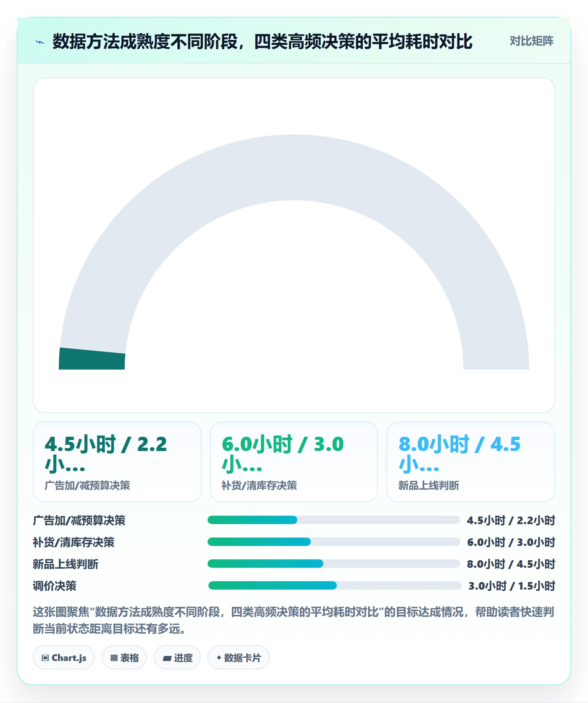Select the 数据卡片 tag chip
This screenshot has height=703, width=588.
239,657
